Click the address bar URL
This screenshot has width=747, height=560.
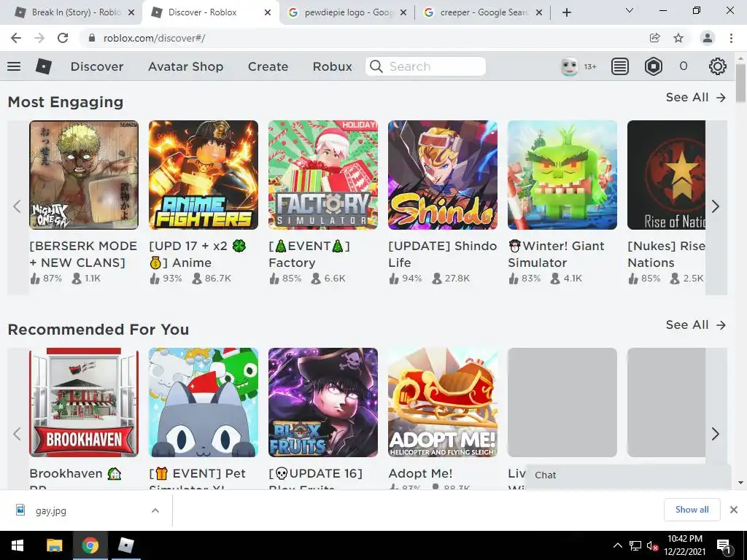pos(155,38)
